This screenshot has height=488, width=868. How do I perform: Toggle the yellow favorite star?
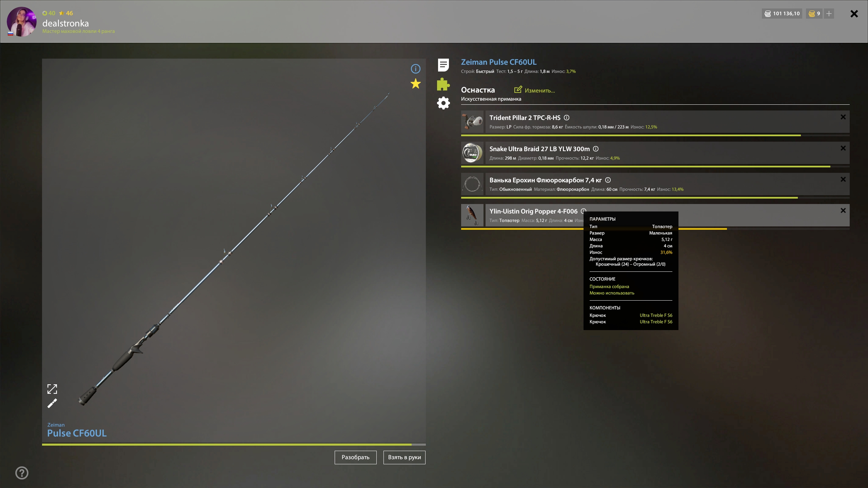(x=415, y=84)
